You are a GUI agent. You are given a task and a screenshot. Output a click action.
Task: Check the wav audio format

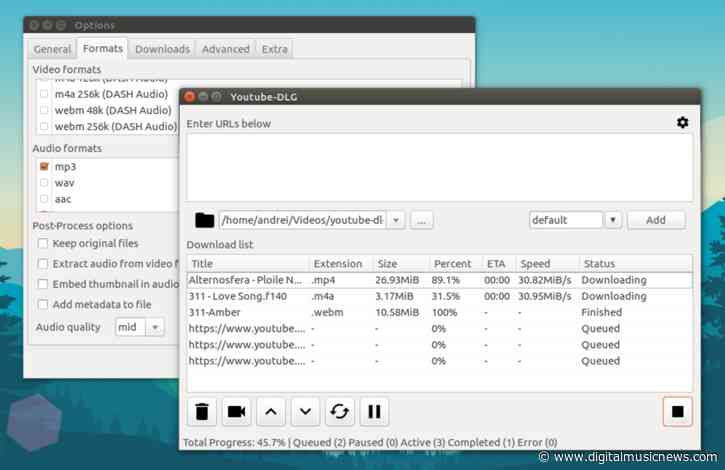tap(44, 183)
